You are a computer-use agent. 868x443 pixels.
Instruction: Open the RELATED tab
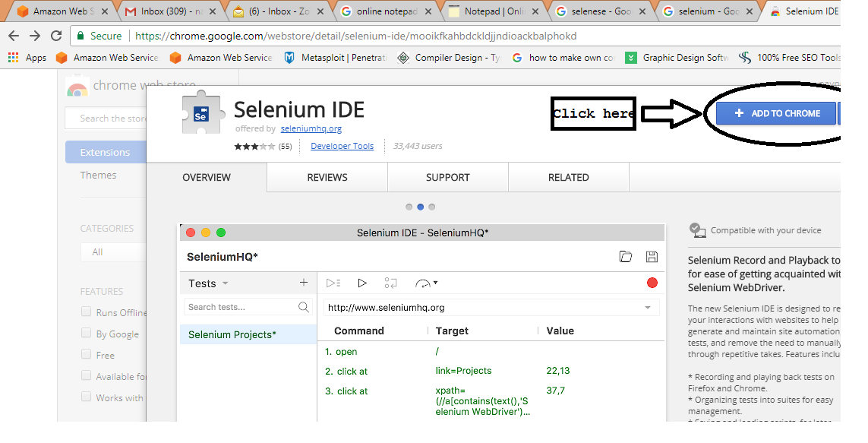click(569, 177)
